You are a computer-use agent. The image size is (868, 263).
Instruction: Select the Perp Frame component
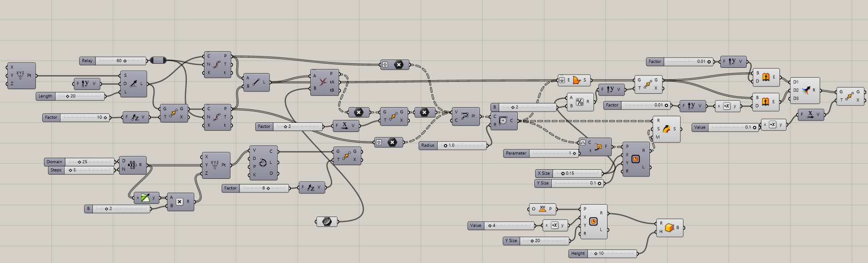(598, 147)
